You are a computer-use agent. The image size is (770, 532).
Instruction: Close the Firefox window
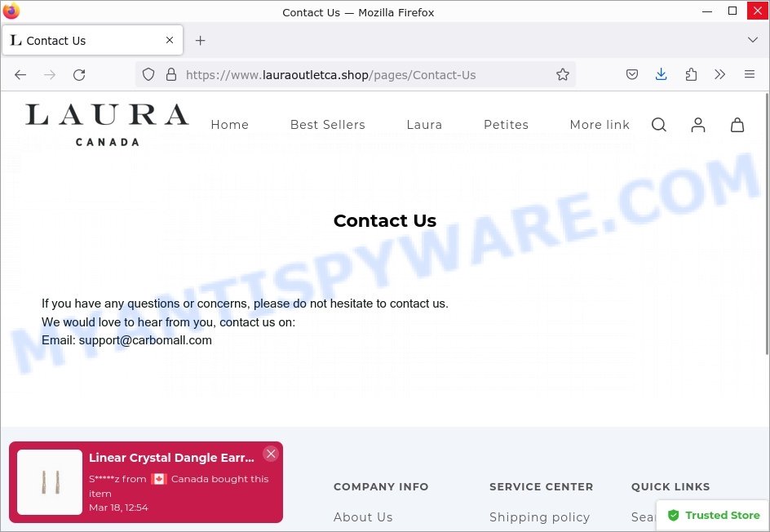tap(758, 11)
